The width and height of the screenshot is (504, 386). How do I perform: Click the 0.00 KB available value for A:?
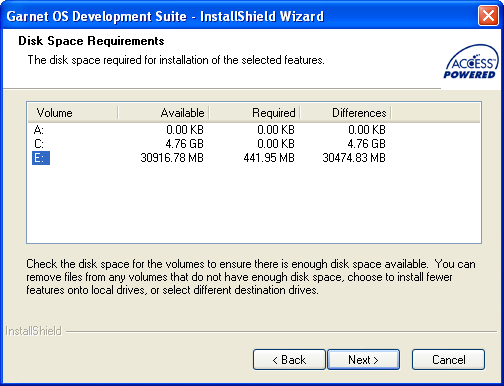(x=185, y=130)
